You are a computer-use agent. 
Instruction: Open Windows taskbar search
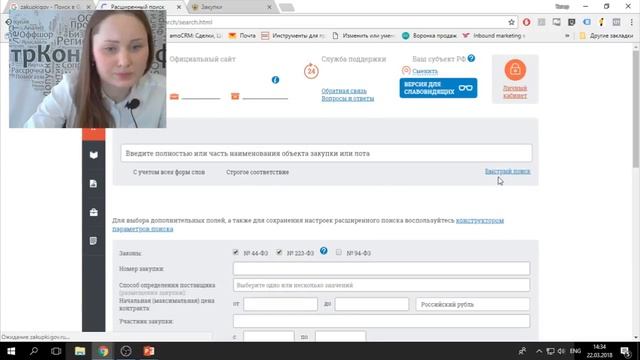pos(34,351)
